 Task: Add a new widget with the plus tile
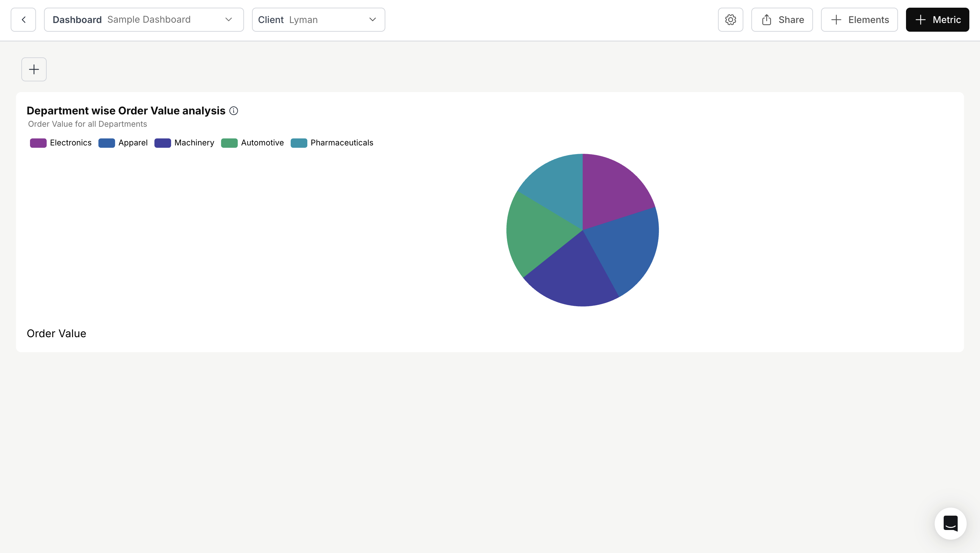33,69
